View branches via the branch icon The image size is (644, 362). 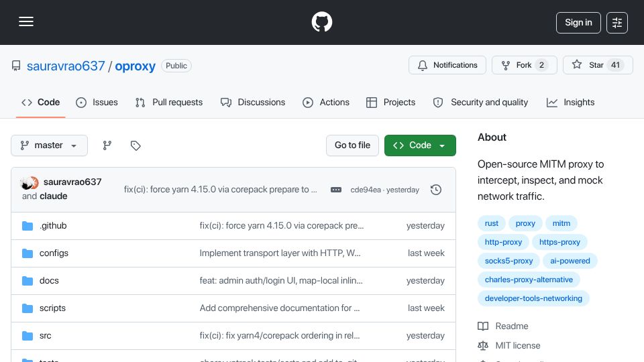(x=107, y=145)
